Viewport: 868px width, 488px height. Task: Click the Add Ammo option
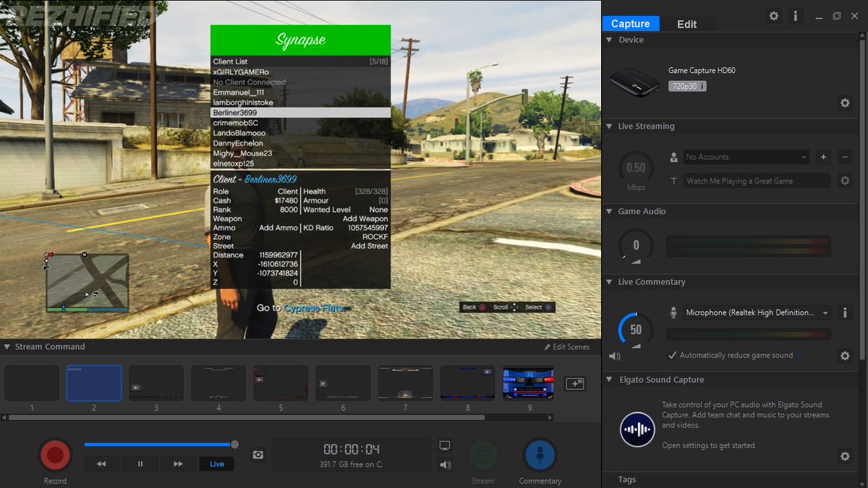coord(278,228)
